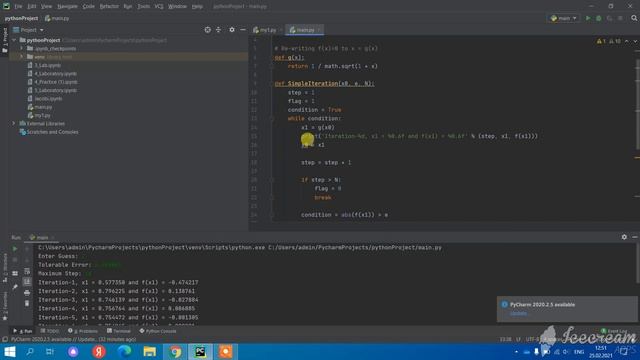Open Windows Start menu
The height and width of the screenshot is (360, 640).
point(9,351)
